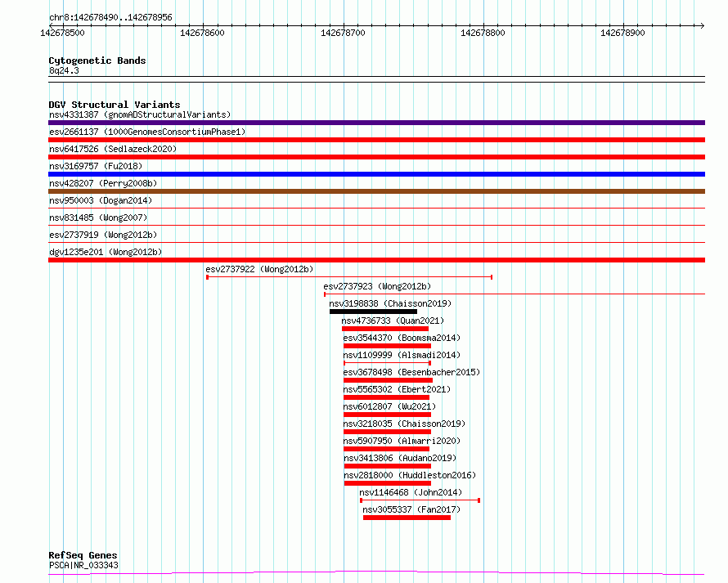Open the nsv1109999 (Alsmadi2014) entry
Image resolution: width=728 pixels, height=583 pixels.
click(402, 355)
